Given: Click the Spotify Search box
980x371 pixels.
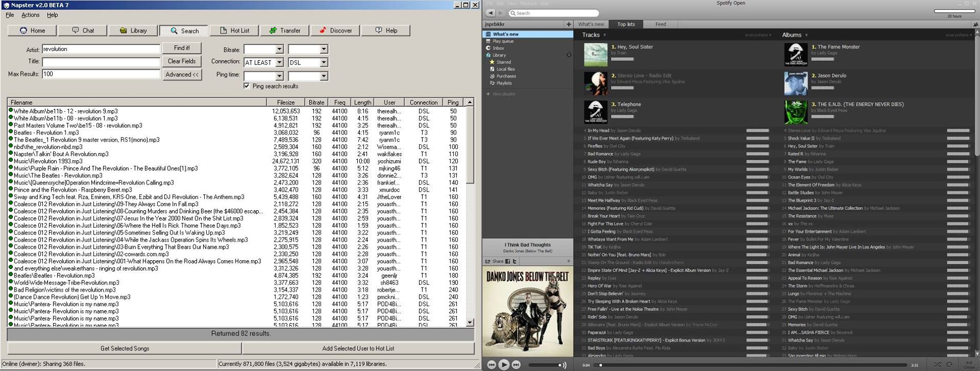Looking at the screenshot, I should [554, 13].
